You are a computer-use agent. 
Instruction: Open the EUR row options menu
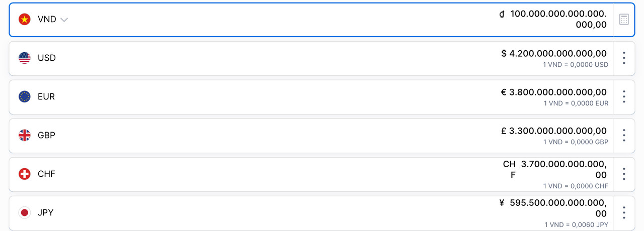[624, 97]
